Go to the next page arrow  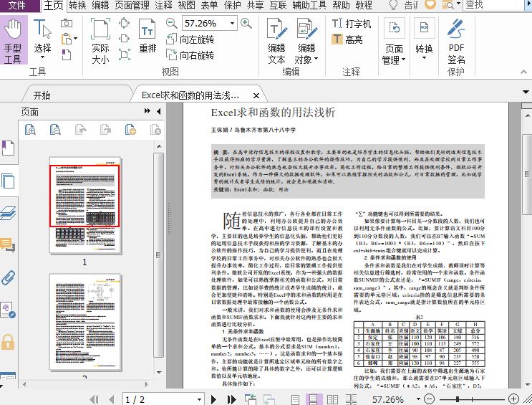click(214, 399)
